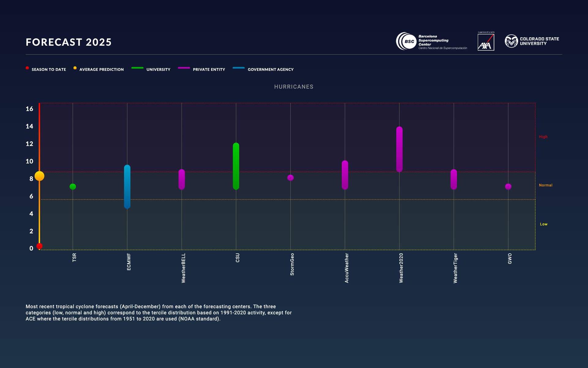Select the Hurricanes chart tab heading
Viewport: 588px width, 368px height.
point(293,87)
